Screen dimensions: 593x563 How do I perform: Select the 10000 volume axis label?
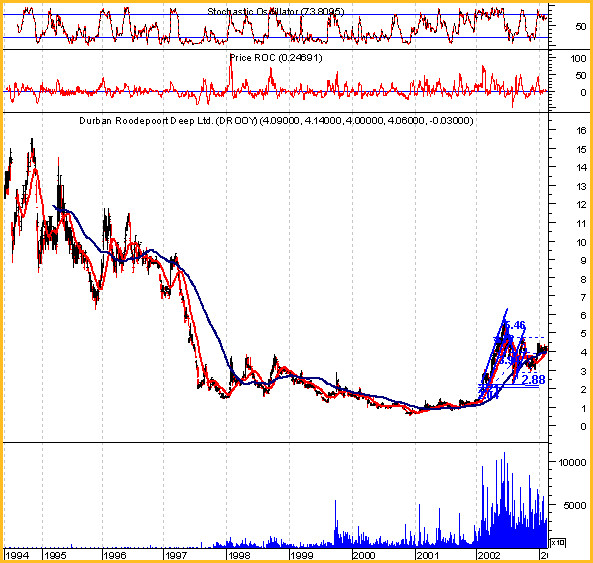(573, 462)
